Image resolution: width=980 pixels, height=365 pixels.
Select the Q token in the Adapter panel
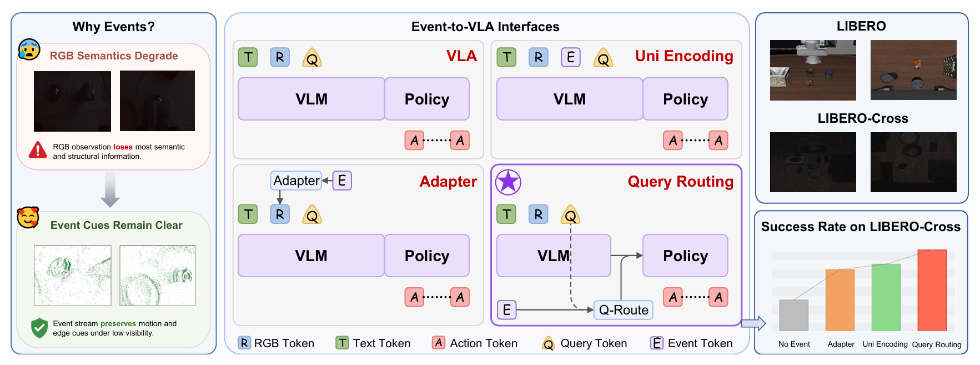(x=312, y=215)
